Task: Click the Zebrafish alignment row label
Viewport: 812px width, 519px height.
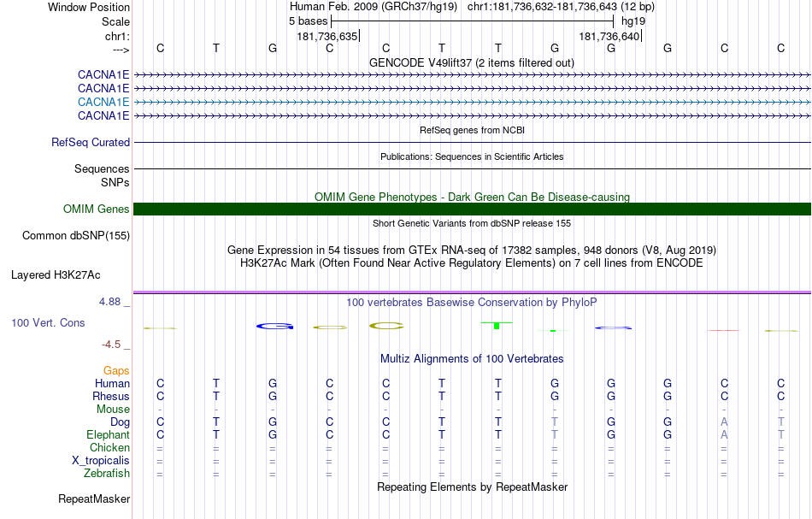Action: coord(107,473)
